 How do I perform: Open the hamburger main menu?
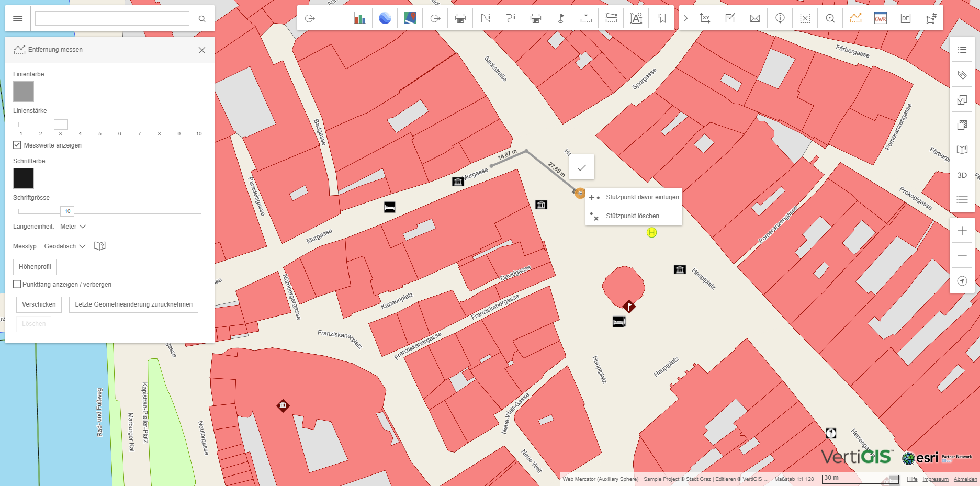(18, 19)
